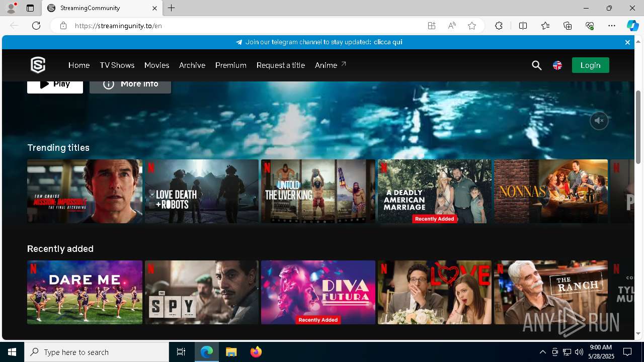Toggle Split screen view
This screenshot has width=644, height=362.
pos(523,26)
